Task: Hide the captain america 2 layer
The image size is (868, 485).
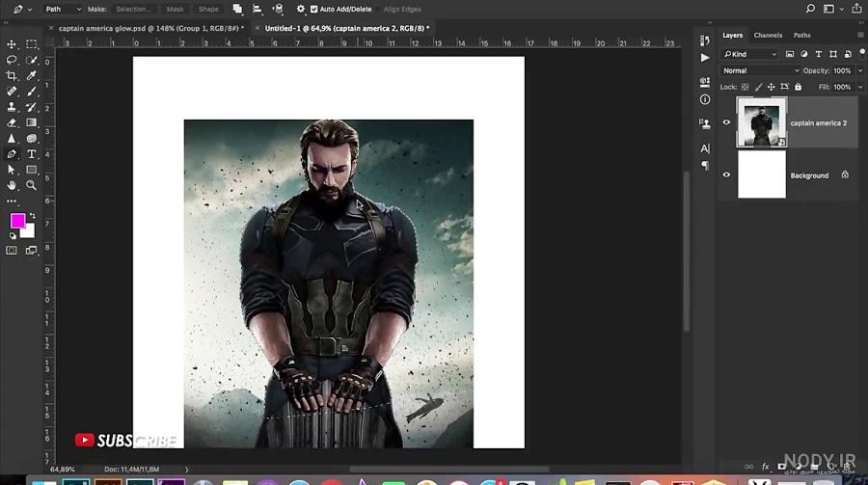Action: (726, 122)
